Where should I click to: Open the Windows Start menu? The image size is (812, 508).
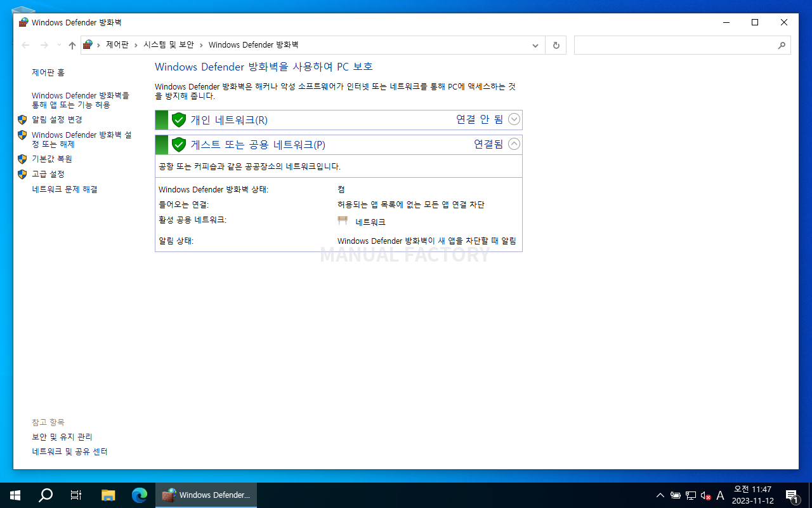pos(15,495)
